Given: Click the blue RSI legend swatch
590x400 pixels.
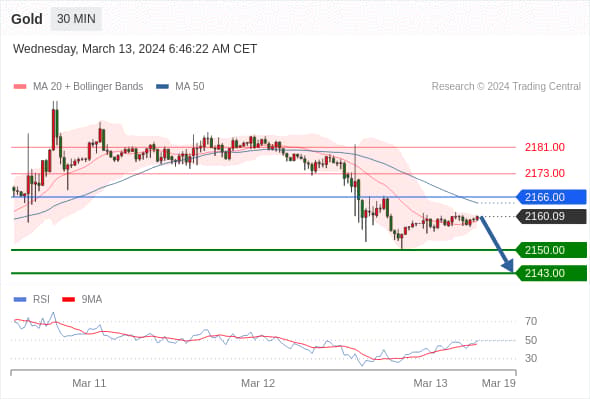Looking at the screenshot, I should pos(20,300).
